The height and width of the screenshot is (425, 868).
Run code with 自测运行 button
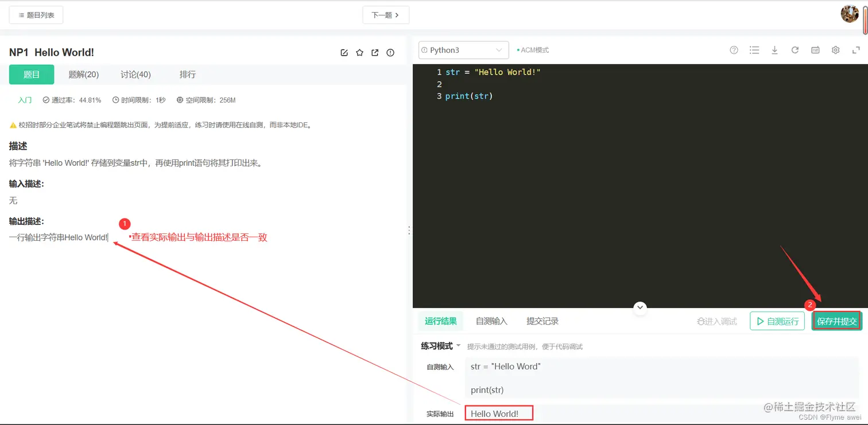point(777,321)
